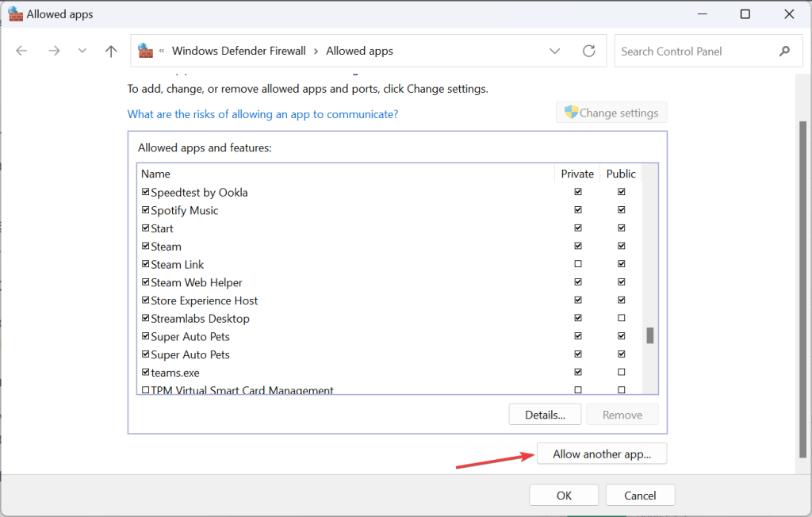
Task: Click the apps list scrollbar thumb
Action: tap(650, 335)
